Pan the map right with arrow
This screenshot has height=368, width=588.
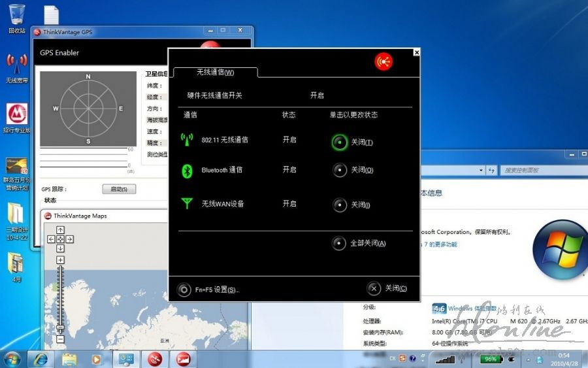(x=69, y=239)
